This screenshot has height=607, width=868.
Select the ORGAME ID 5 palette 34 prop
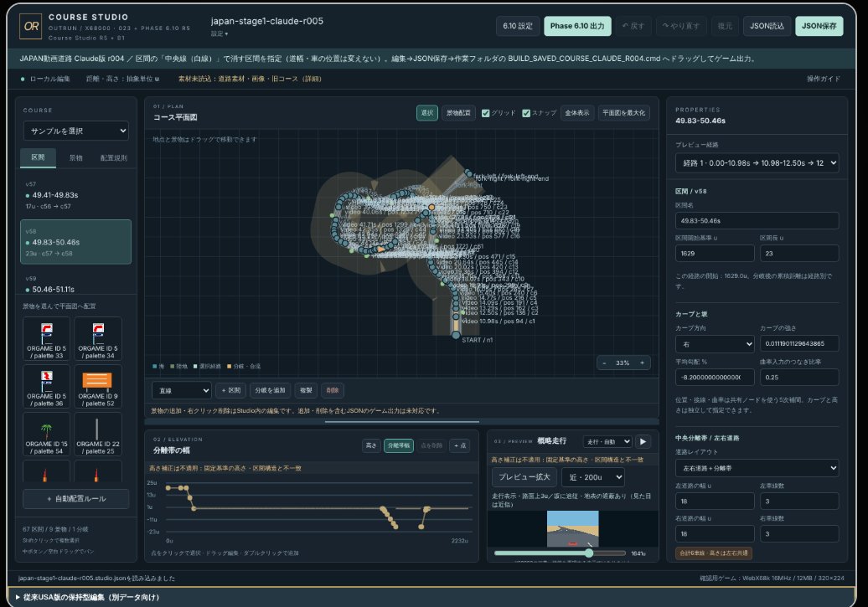(98, 339)
